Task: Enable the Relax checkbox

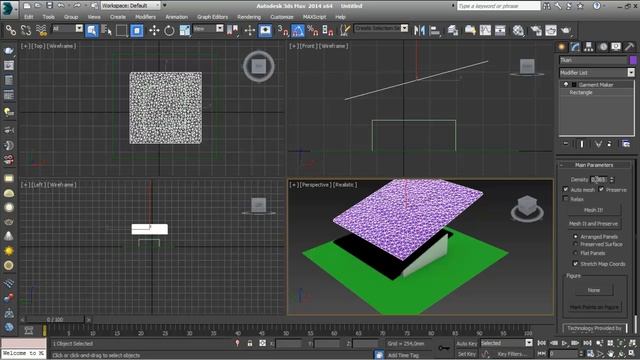Action: [566, 199]
